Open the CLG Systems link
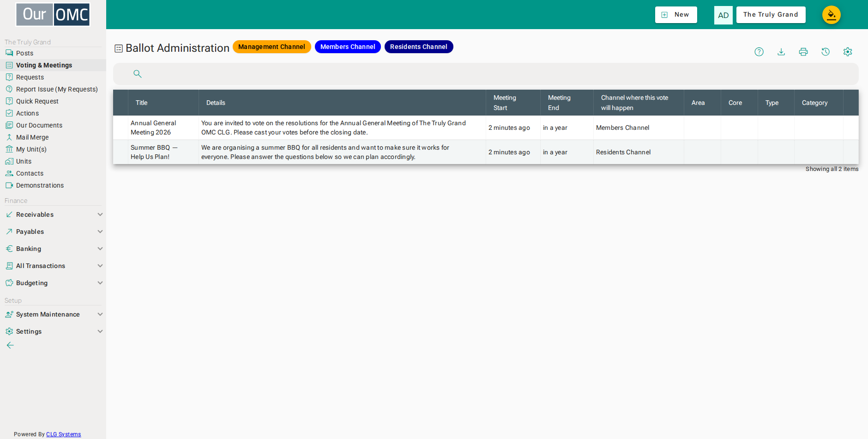Viewport: 868px width, 439px height. pyautogui.click(x=63, y=434)
